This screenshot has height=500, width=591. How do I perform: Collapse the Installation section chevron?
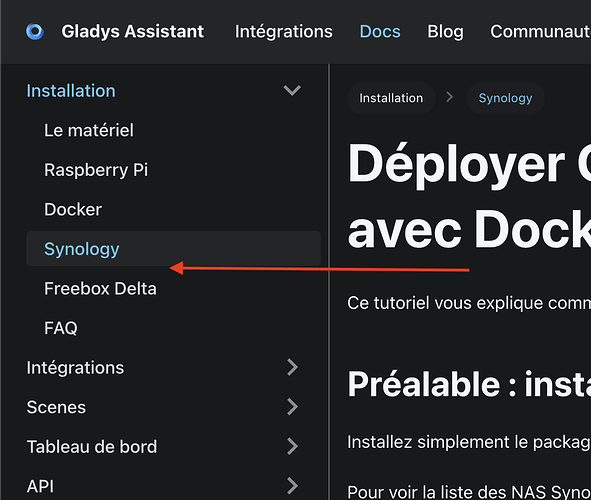[292, 90]
